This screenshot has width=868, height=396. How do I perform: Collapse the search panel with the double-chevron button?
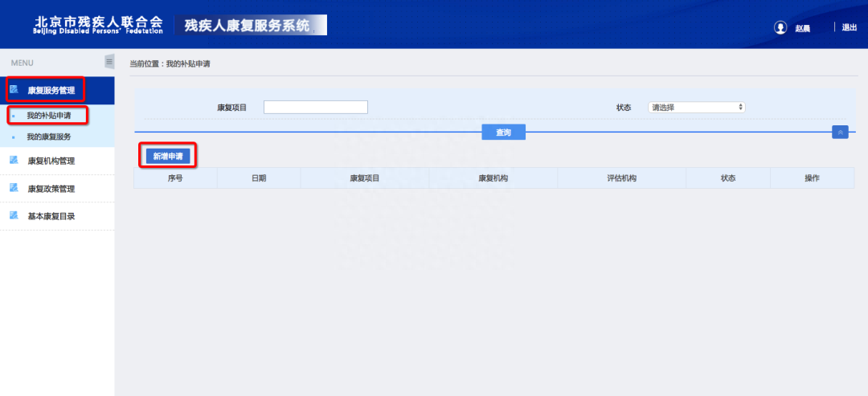840,133
